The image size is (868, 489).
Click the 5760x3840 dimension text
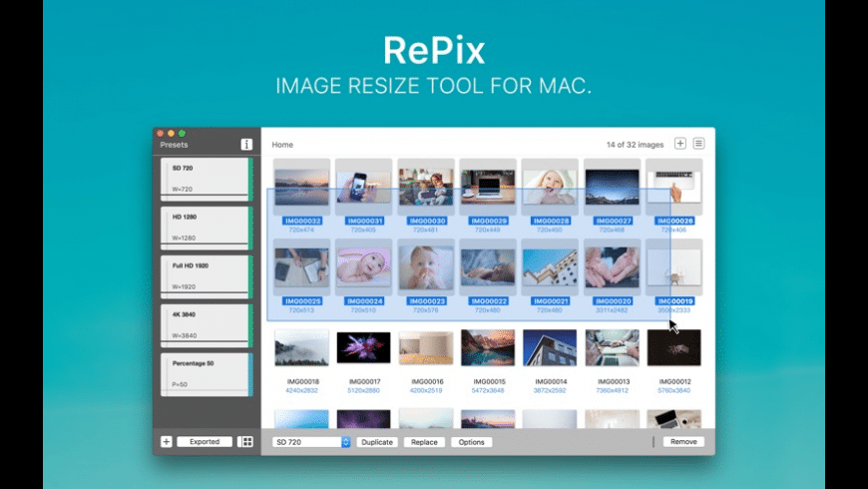[673, 390]
